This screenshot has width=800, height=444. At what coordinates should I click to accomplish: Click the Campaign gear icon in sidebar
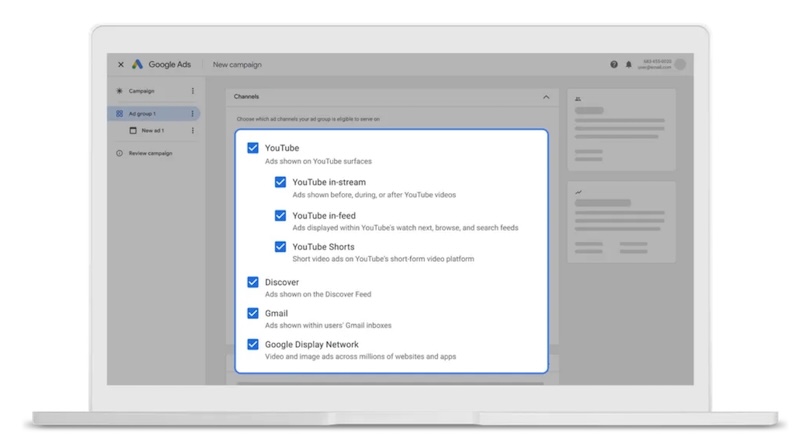(119, 91)
